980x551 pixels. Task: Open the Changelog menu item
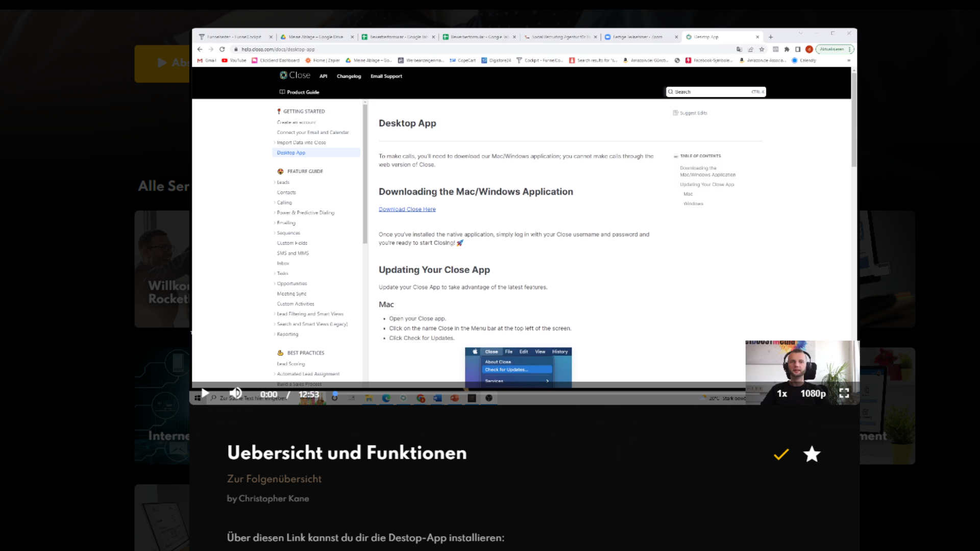(349, 76)
